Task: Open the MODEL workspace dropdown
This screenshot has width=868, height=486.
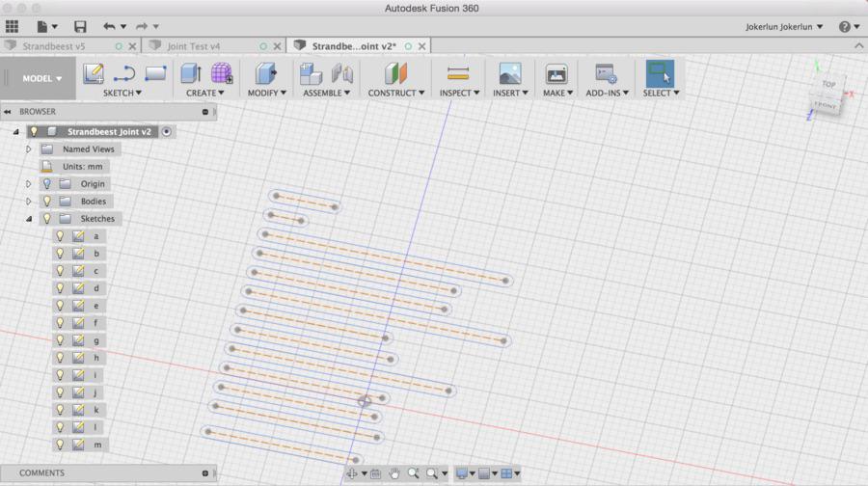Action: pyautogui.click(x=41, y=79)
